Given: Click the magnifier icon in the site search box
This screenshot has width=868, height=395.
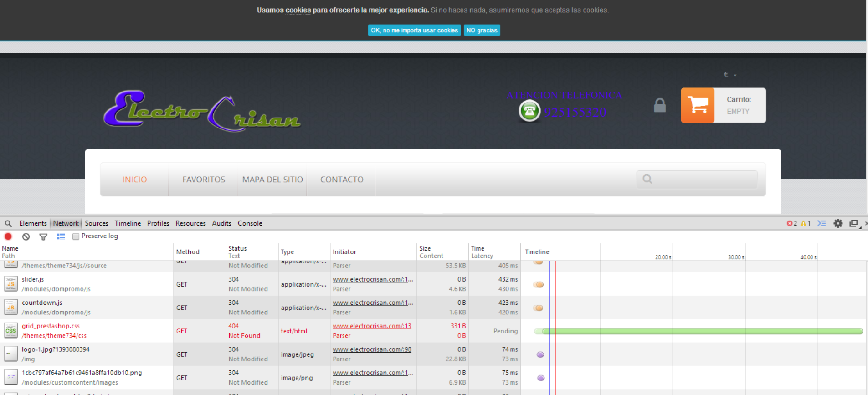Looking at the screenshot, I should click(647, 179).
